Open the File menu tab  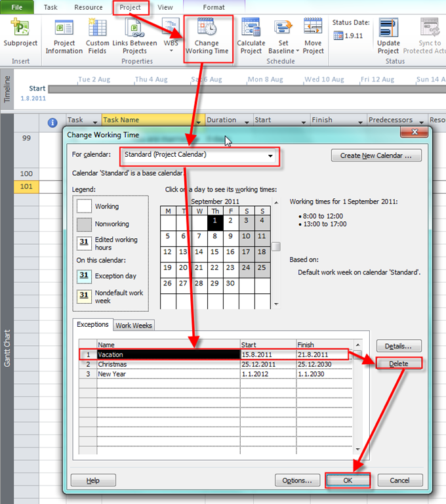coord(17,7)
